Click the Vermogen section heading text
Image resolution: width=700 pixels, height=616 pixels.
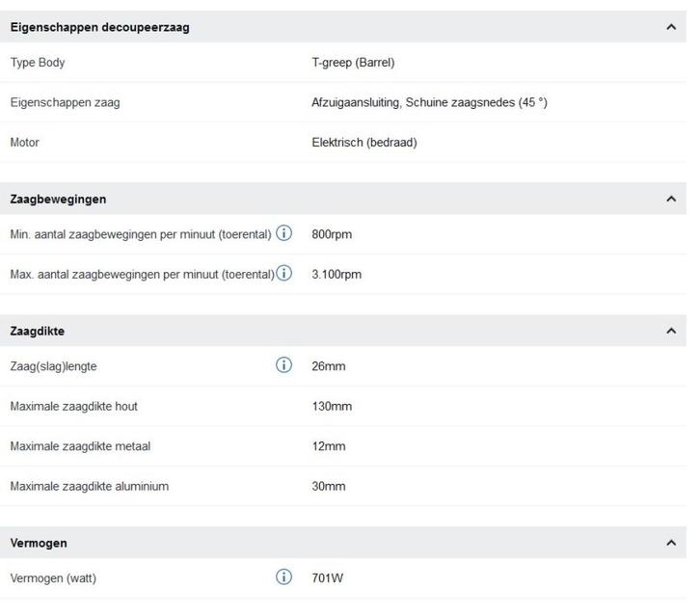click(39, 543)
